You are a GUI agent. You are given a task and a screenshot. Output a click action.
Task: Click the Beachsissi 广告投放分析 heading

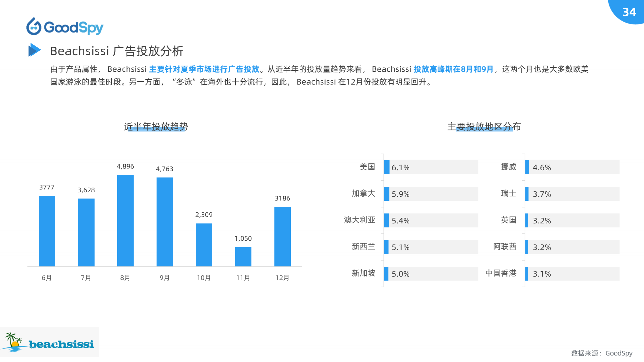(117, 51)
